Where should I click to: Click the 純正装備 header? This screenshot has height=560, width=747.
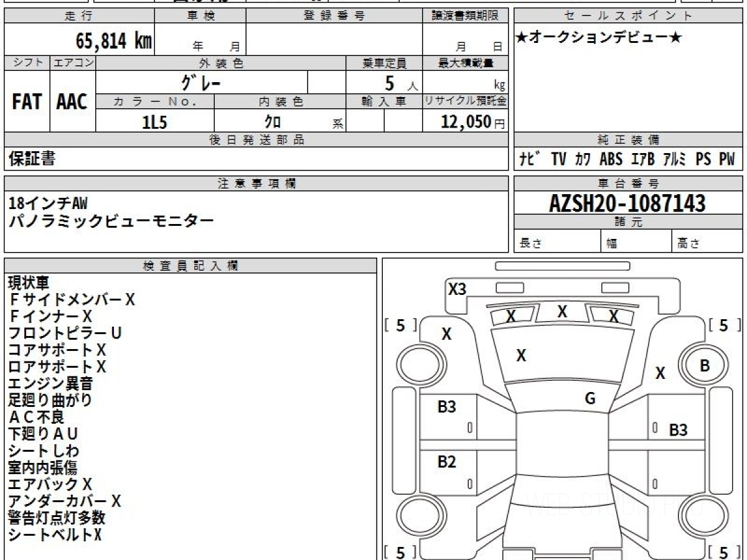tap(629, 140)
